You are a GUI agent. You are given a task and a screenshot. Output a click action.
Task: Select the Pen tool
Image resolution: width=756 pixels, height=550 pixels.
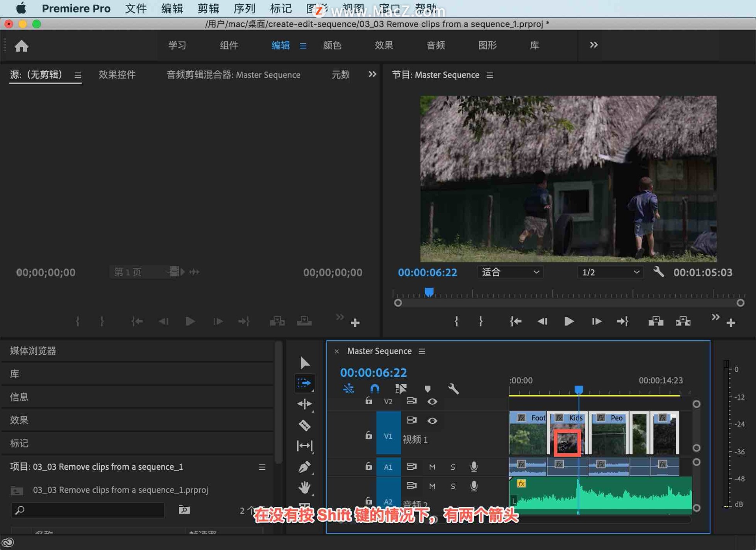coord(304,467)
